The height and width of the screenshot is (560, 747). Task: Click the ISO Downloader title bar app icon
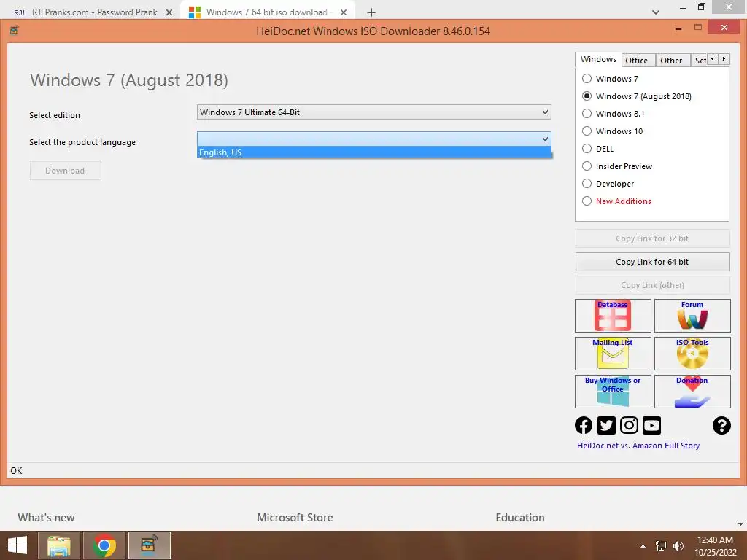pyautogui.click(x=15, y=31)
